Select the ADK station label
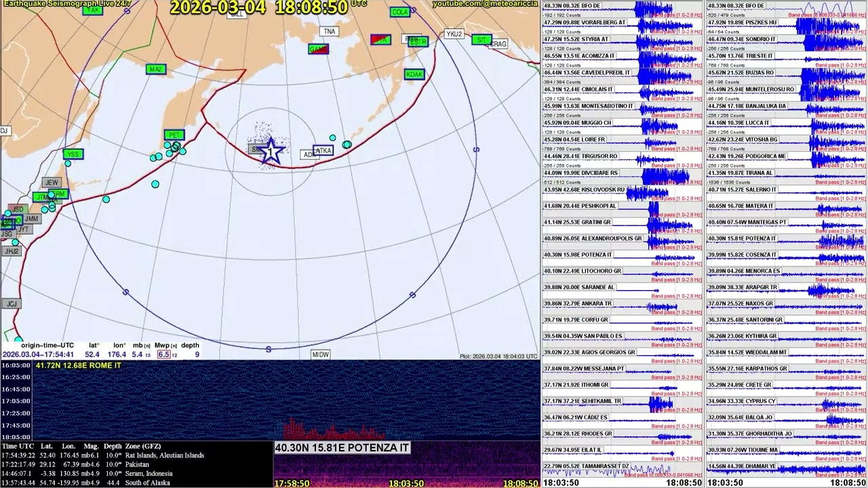Screen dimensions: 868x488 point(309,155)
